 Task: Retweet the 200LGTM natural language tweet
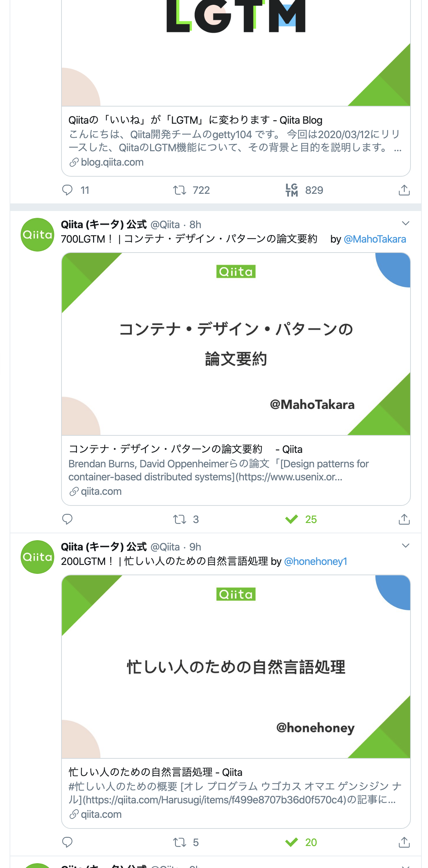tap(180, 842)
